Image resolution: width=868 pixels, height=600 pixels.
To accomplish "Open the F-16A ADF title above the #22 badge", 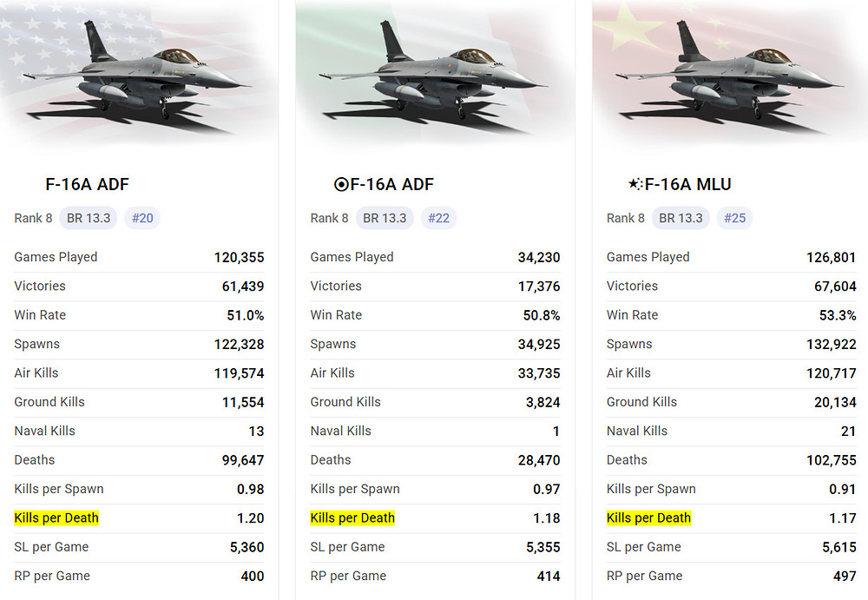I will click(x=391, y=184).
